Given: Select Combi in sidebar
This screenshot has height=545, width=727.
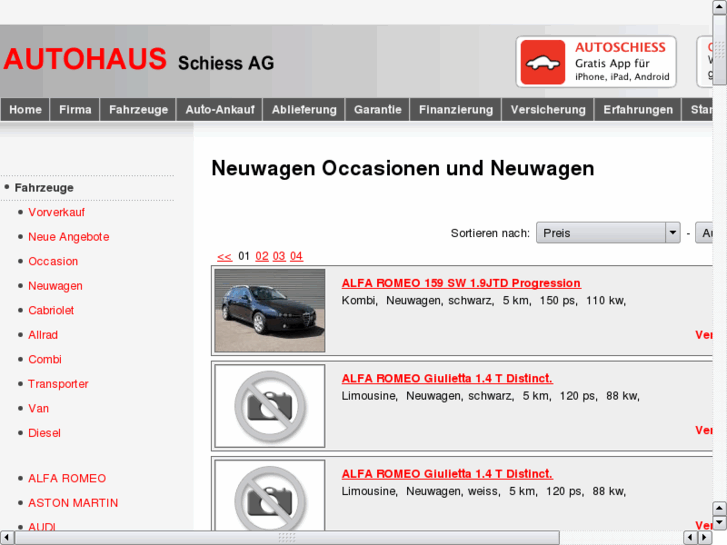Looking at the screenshot, I should click(x=45, y=359).
